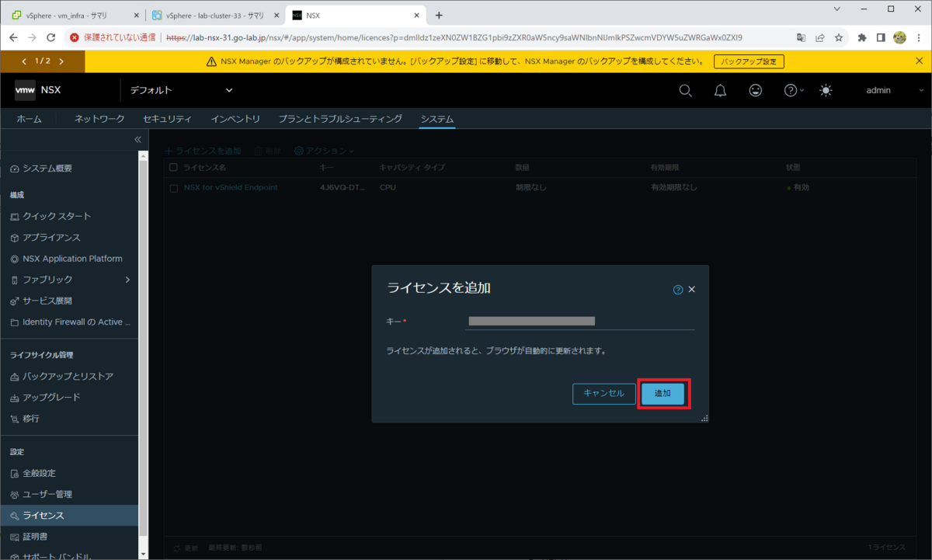Switch to vSphere - lab-cluster-33 browser tab
This screenshot has width=932, height=560.
coord(214,15)
